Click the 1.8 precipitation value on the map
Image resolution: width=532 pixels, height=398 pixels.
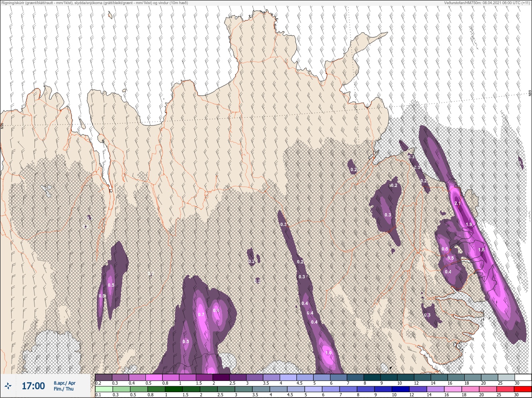click(481, 250)
